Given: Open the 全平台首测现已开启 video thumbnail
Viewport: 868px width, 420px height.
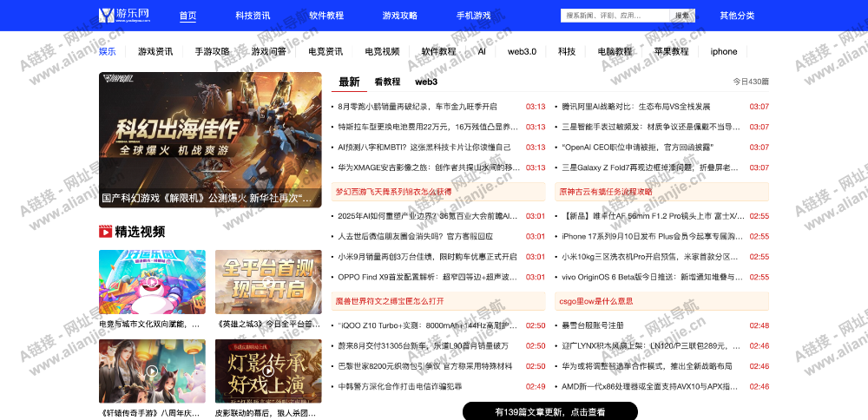Looking at the screenshot, I should coord(268,282).
